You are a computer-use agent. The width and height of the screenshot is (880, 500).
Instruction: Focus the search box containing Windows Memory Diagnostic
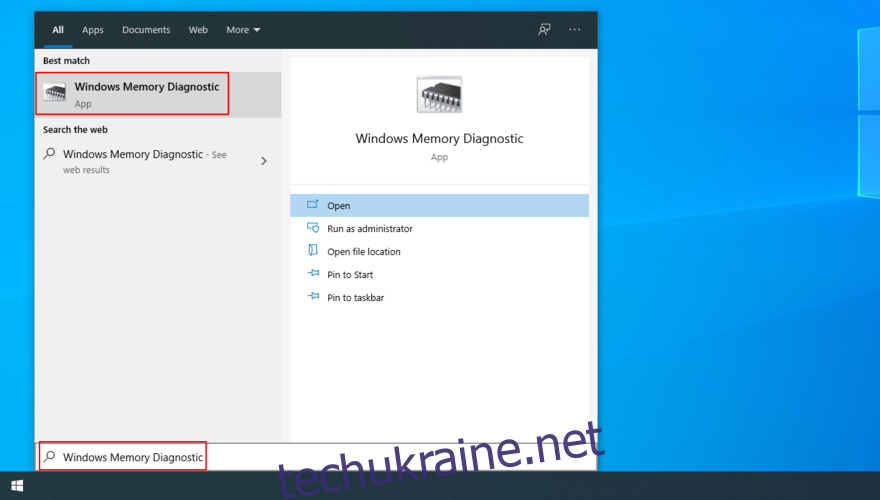(317, 457)
